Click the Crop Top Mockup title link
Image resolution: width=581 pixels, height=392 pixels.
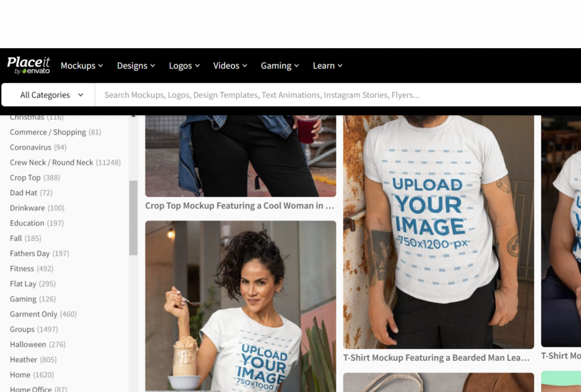click(239, 206)
